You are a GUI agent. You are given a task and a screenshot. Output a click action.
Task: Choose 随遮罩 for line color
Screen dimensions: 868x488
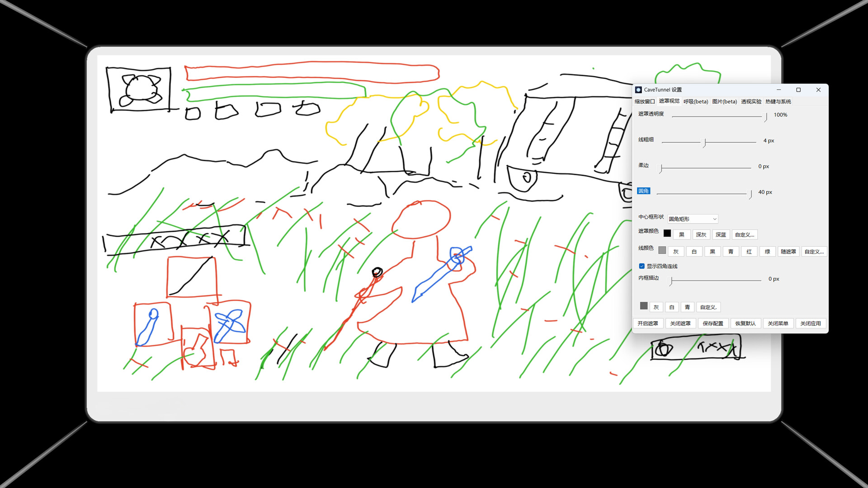click(788, 252)
